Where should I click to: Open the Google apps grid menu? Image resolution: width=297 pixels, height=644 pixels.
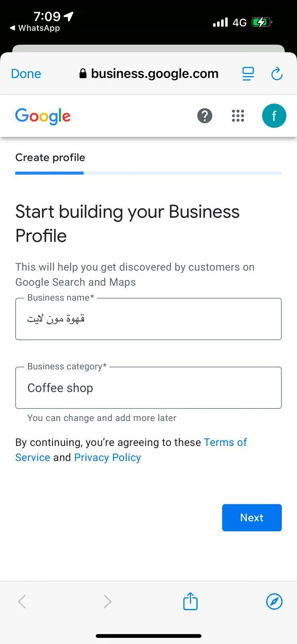click(238, 116)
